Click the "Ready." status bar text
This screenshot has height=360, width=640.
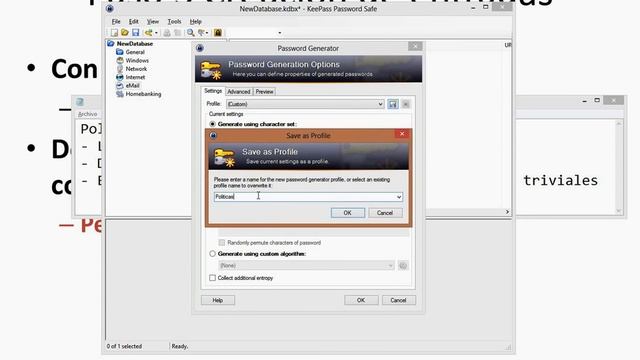tap(180, 346)
